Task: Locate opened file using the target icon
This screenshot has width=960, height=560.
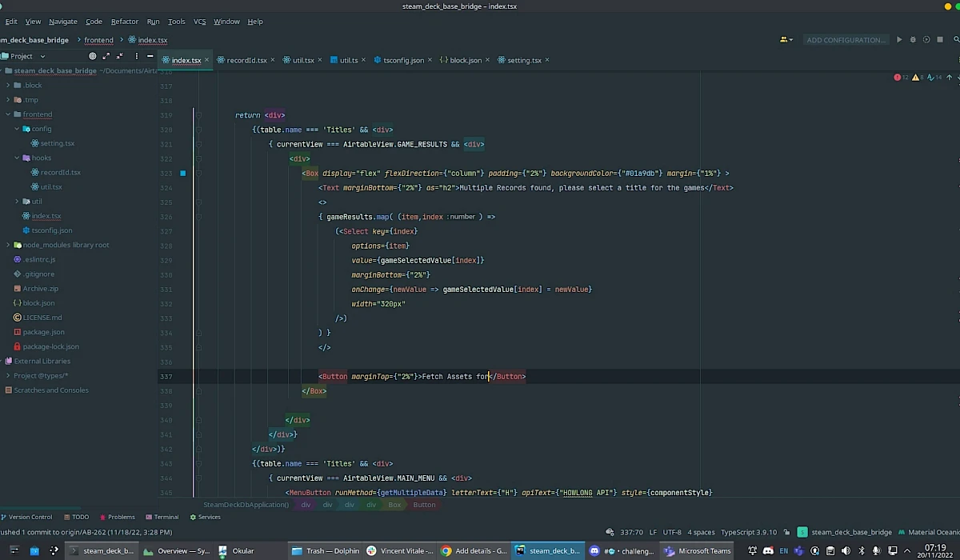Action: (92, 56)
